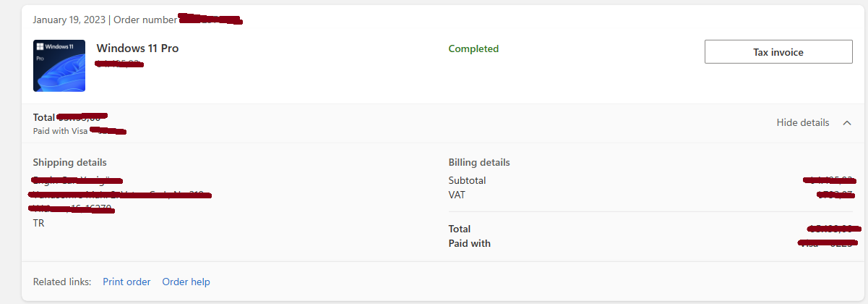Click the Shipping details heading
Screen dimensions: 868x304
click(69, 162)
